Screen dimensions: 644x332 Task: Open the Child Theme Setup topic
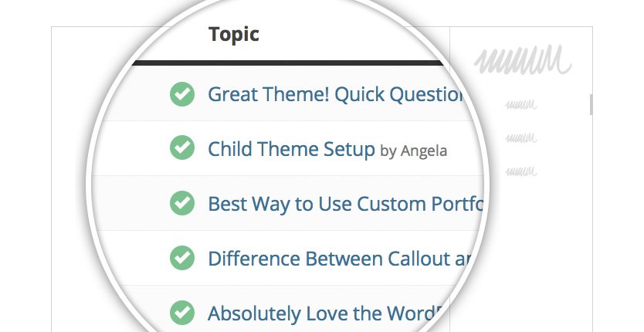[291, 148]
